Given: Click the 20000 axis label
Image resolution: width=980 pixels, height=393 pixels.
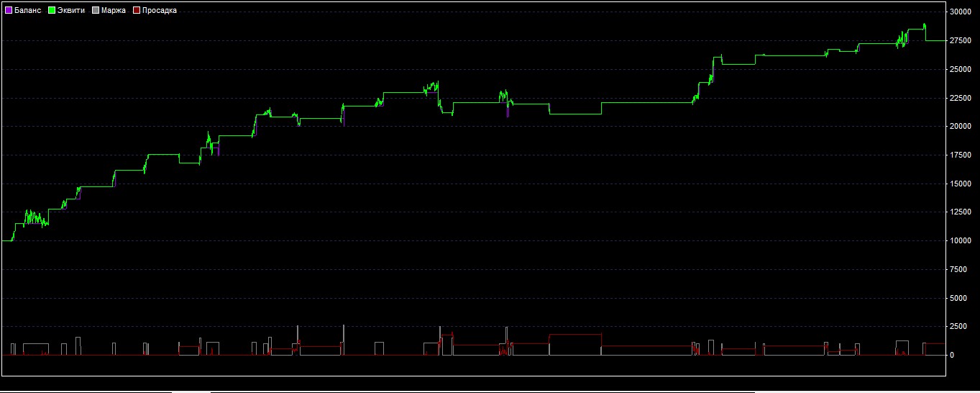Looking at the screenshot, I should click(x=961, y=127).
